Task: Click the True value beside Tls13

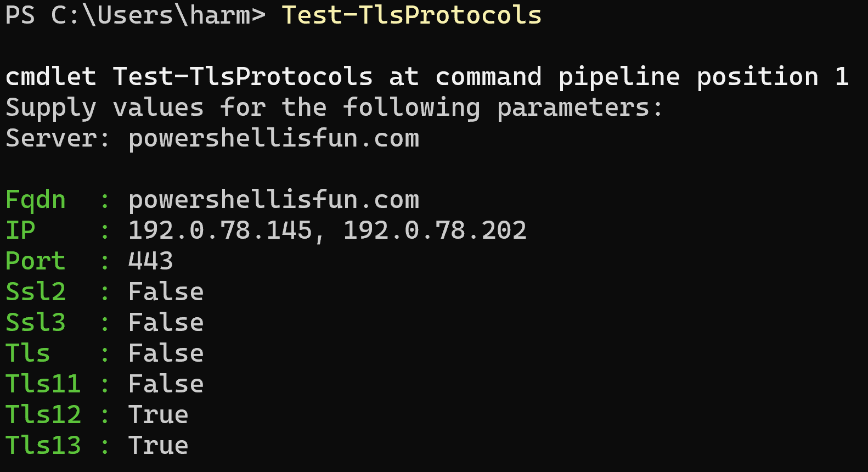Action: [x=158, y=446]
